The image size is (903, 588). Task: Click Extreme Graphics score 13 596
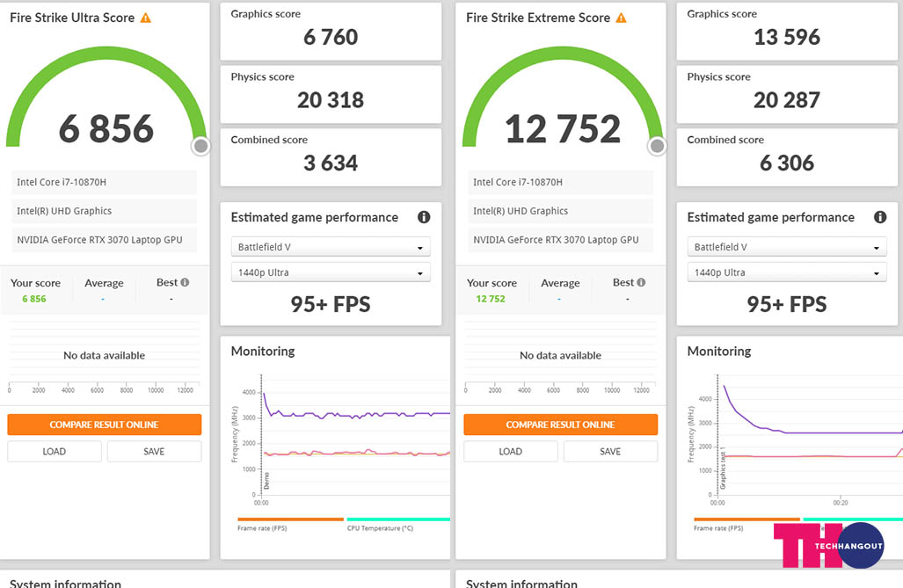787,38
